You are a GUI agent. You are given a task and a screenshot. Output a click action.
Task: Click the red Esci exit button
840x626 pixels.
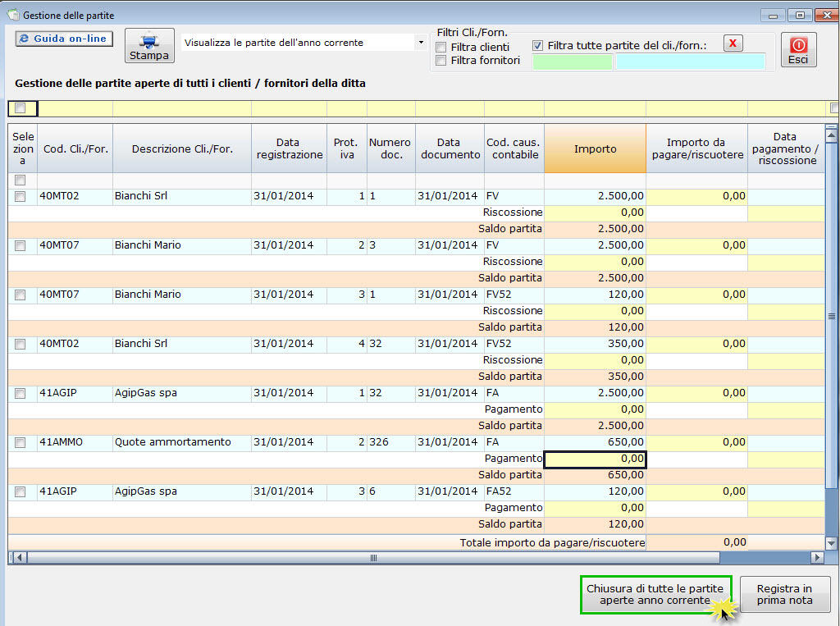tap(798, 50)
